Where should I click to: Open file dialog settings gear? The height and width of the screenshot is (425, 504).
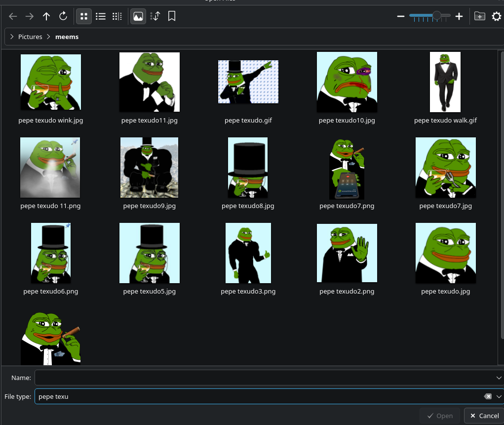coord(497,16)
